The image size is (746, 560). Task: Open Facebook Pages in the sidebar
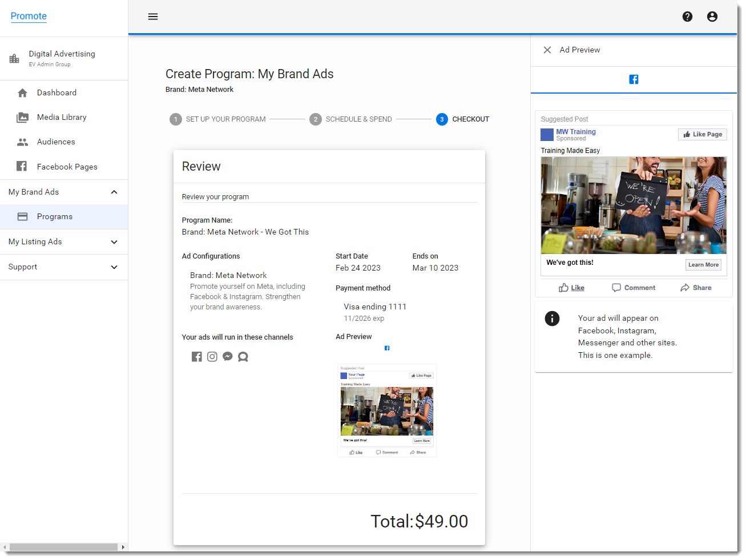point(67,167)
